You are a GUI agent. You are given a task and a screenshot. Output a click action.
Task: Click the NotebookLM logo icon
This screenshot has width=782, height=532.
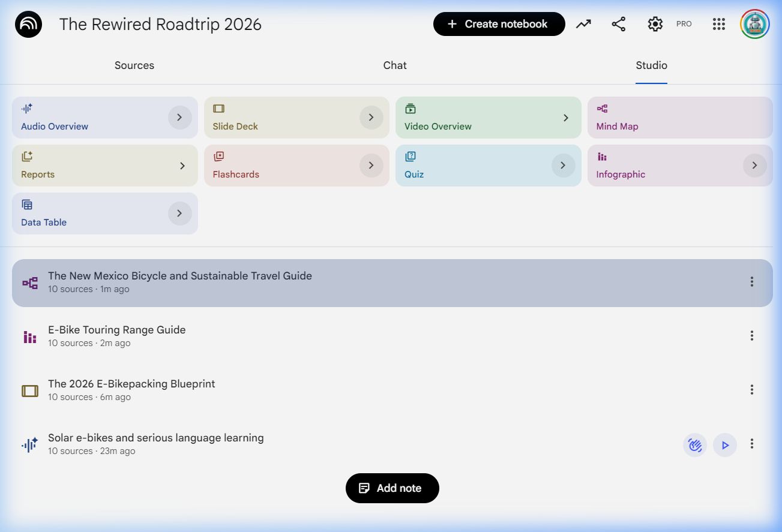coord(28,25)
